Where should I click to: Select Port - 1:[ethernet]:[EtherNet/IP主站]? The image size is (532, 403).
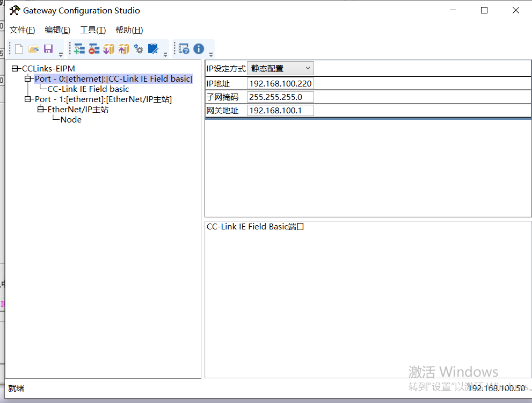(103, 99)
